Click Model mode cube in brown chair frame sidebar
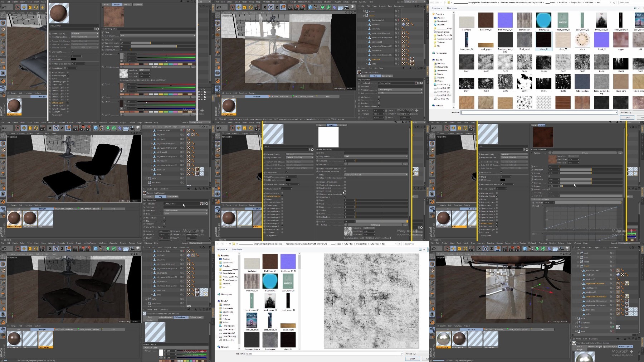Viewport: 644px width, 362px height. coord(218,23)
